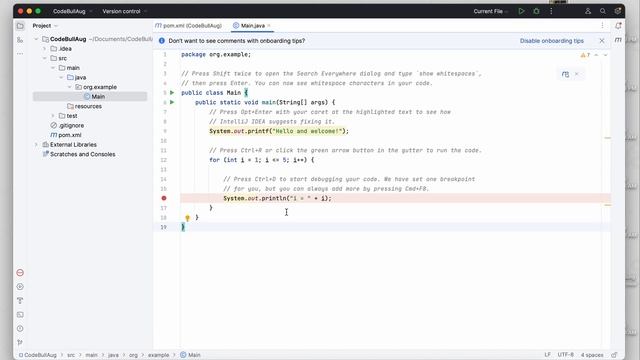Click the printf line of code

pyautogui.click(x=279, y=131)
